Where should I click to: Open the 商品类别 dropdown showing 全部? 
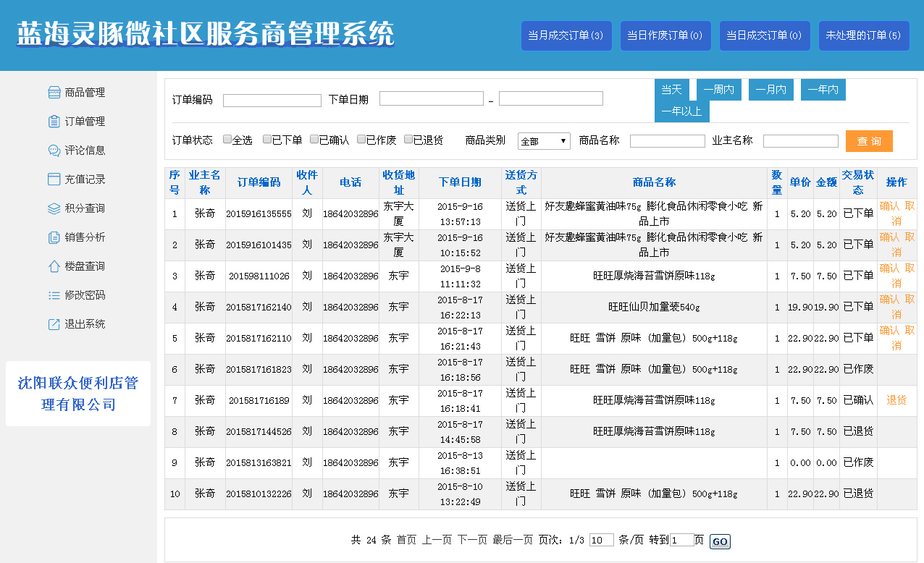(544, 141)
